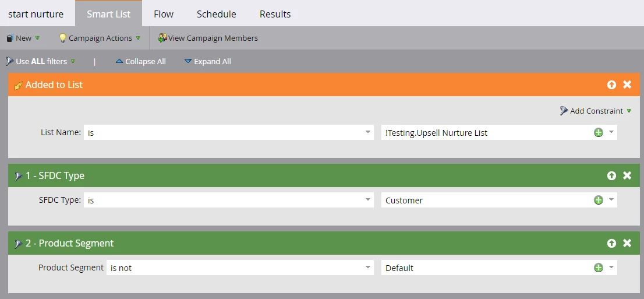
Task: Click the 2 - Product Segment filter header
Action: 324,243
